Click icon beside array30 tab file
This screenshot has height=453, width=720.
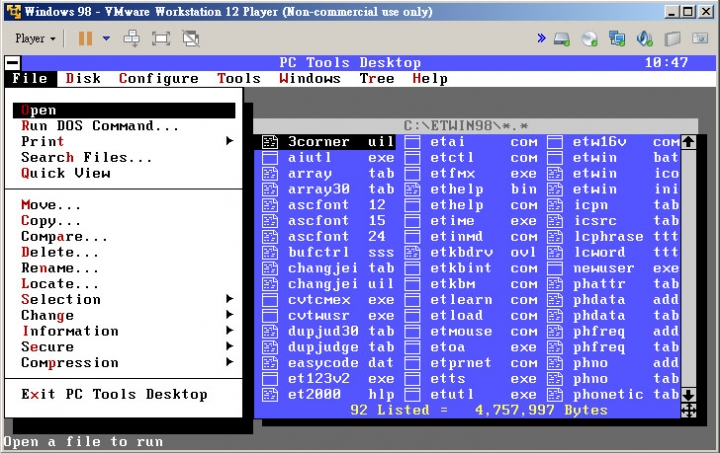tap(270, 189)
